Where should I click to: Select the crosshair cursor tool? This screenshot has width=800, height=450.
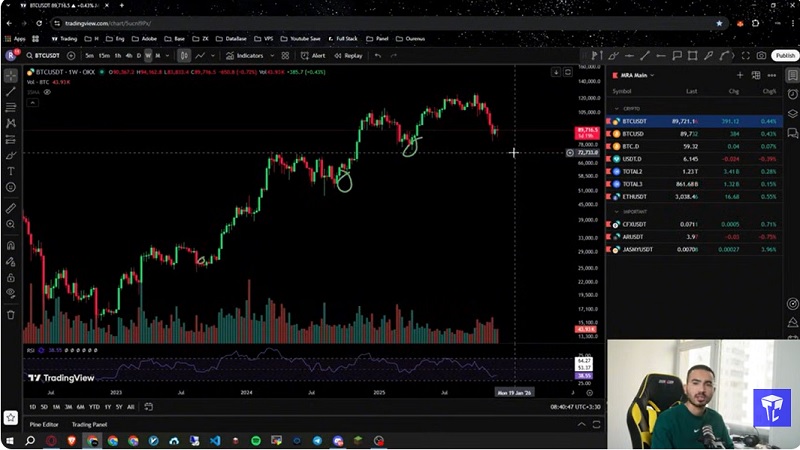[x=11, y=75]
